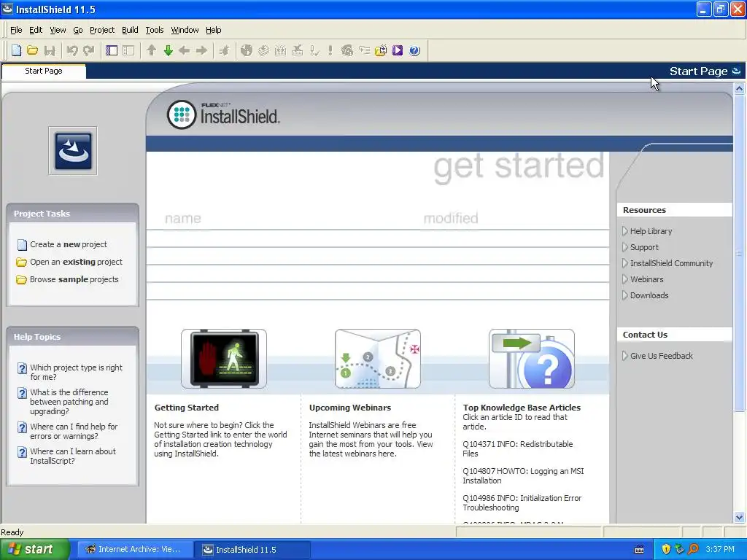Click the Save disk icon in toolbar
This screenshot has width=747, height=560.
point(50,50)
